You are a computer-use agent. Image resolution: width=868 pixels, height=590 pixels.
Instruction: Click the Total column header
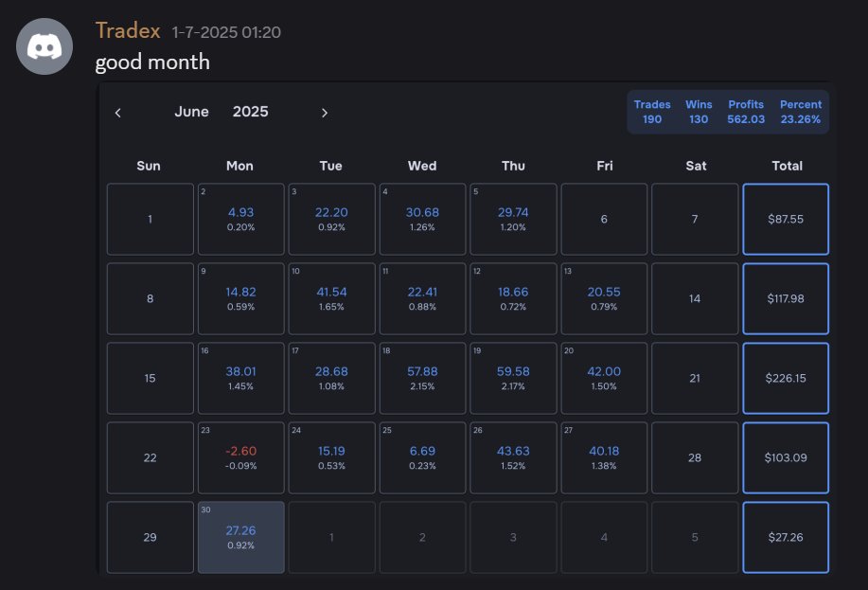tap(787, 166)
